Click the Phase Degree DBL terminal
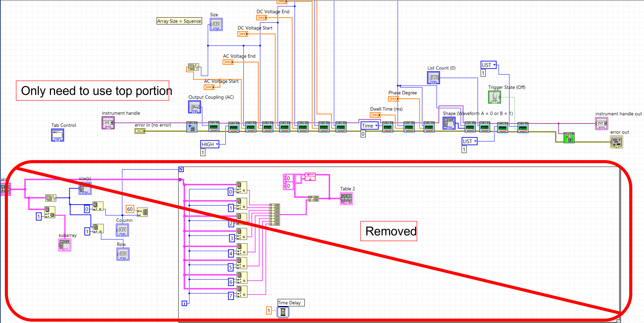Image resolution: width=644 pixels, height=323 pixels. (x=393, y=99)
